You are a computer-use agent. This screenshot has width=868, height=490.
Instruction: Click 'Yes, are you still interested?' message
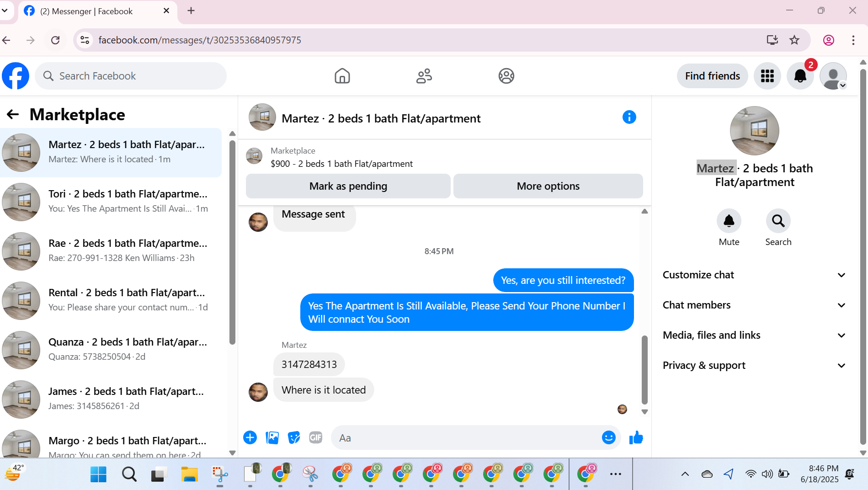coord(563,280)
